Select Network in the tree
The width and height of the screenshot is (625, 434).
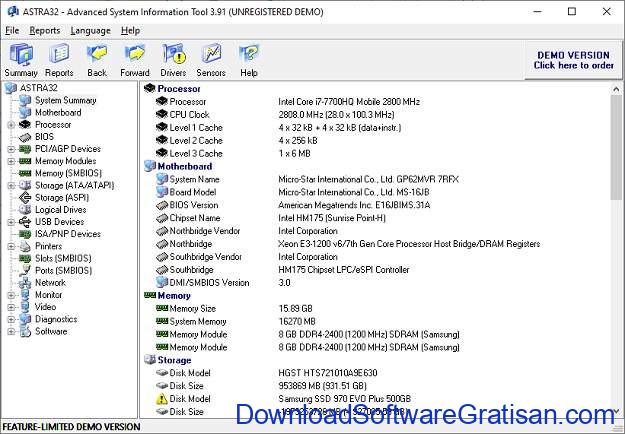(50, 283)
